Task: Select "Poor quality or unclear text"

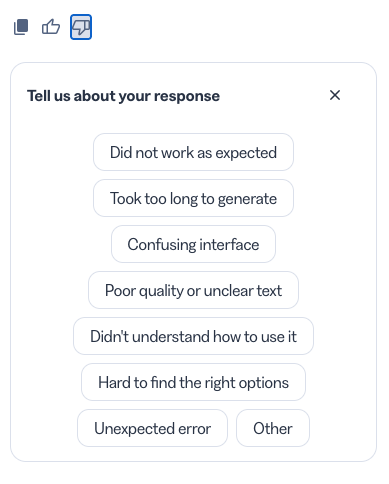Action: 193,290
